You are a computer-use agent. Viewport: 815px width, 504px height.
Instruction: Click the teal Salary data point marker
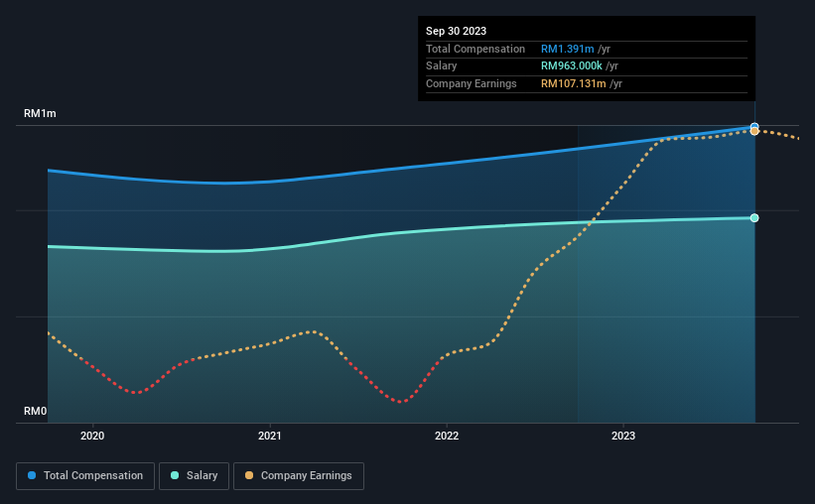pos(754,217)
